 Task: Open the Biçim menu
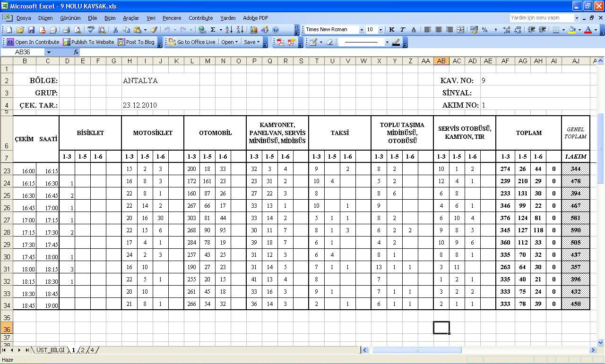tap(110, 18)
